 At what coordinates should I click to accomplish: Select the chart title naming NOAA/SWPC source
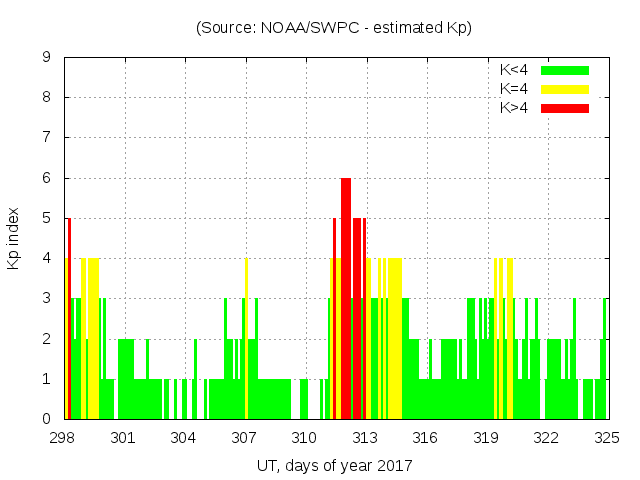(334, 28)
